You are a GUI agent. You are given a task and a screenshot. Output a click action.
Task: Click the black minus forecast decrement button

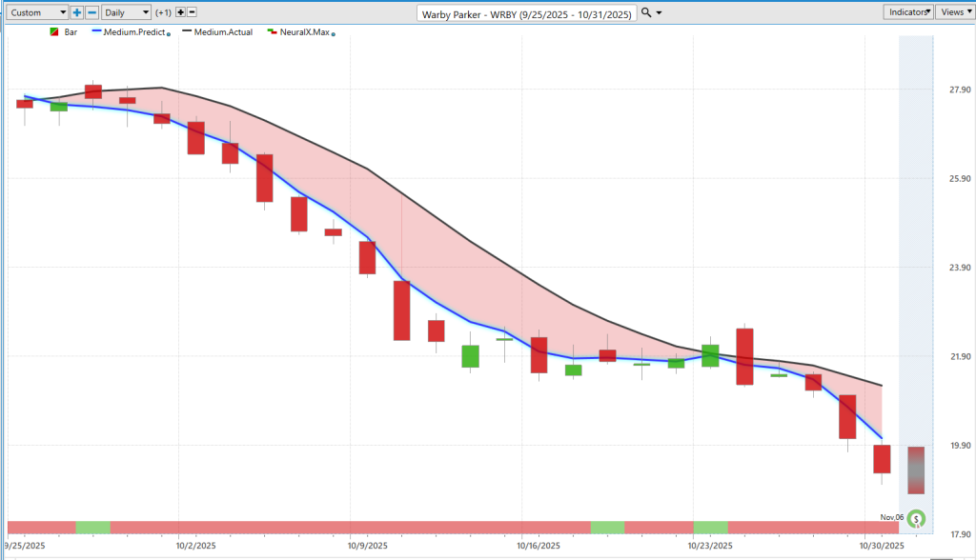pos(192,12)
